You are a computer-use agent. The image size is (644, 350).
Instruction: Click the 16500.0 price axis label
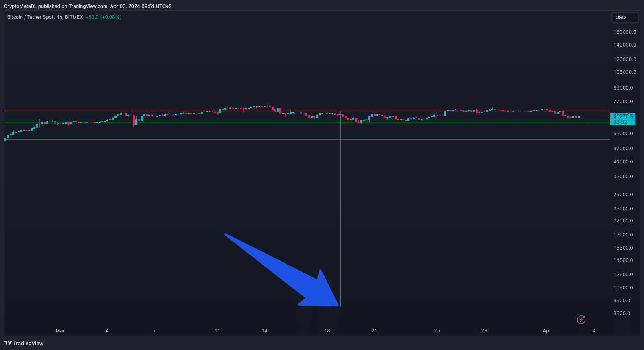pos(623,248)
